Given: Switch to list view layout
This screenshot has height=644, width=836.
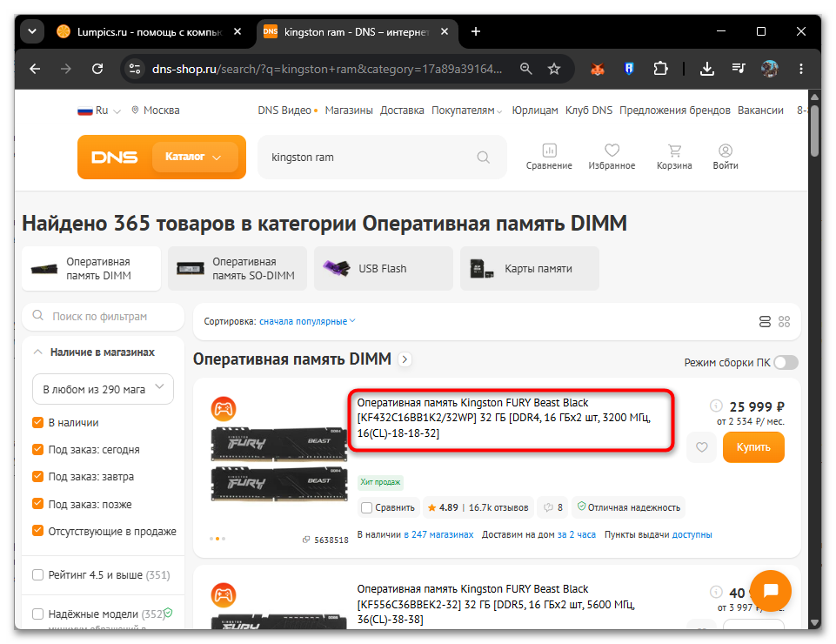Looking at the screenshot, I should coord(765,322).
